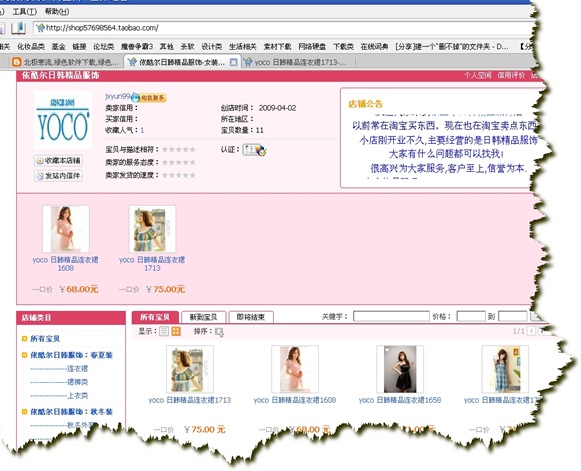Open the 个人空间 link in shop header

pyautogui.click(x=478, y=75)
